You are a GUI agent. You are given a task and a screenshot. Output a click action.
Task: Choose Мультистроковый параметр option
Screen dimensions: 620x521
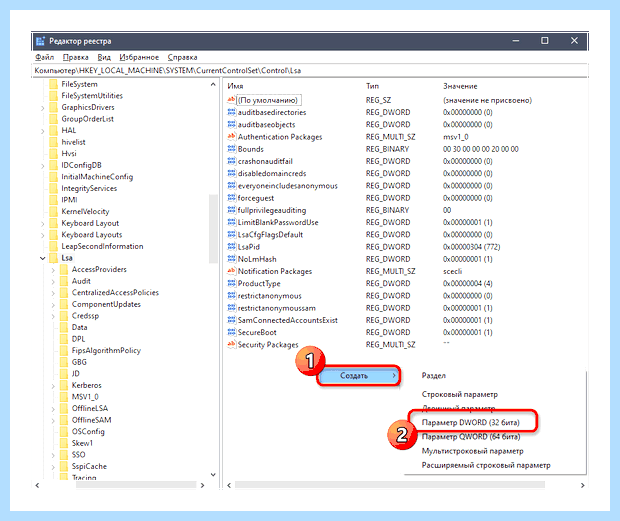473,451
